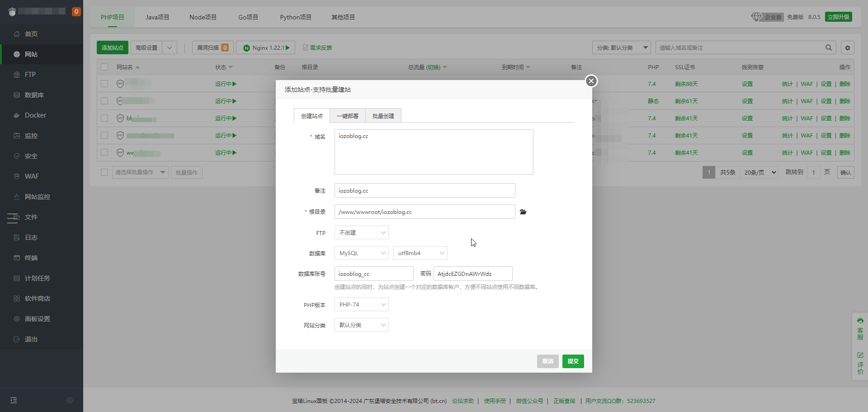Tick the checkbox beside batch operation dropdown
The image size is (868, 412).
(x=104, y=172)
